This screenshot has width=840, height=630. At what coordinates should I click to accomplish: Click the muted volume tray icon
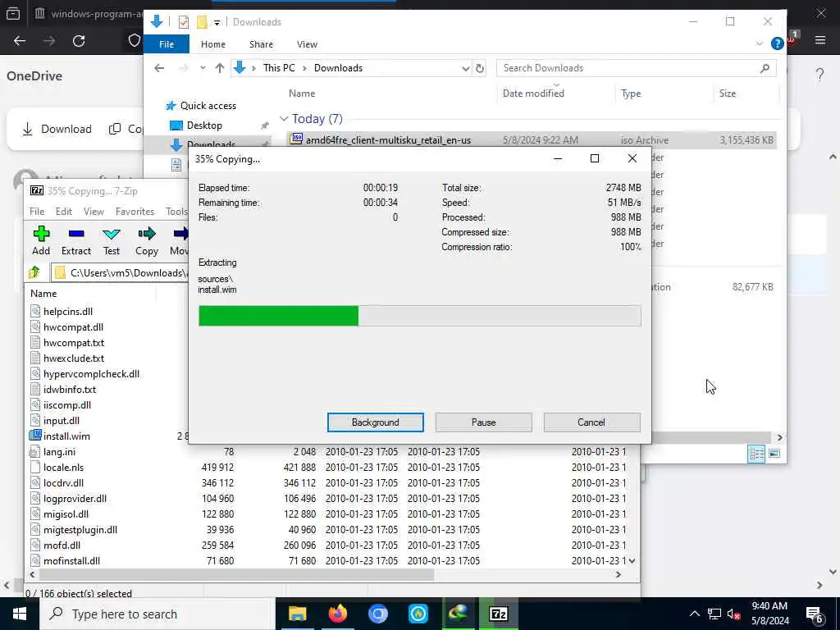click(x=734, y=614)
